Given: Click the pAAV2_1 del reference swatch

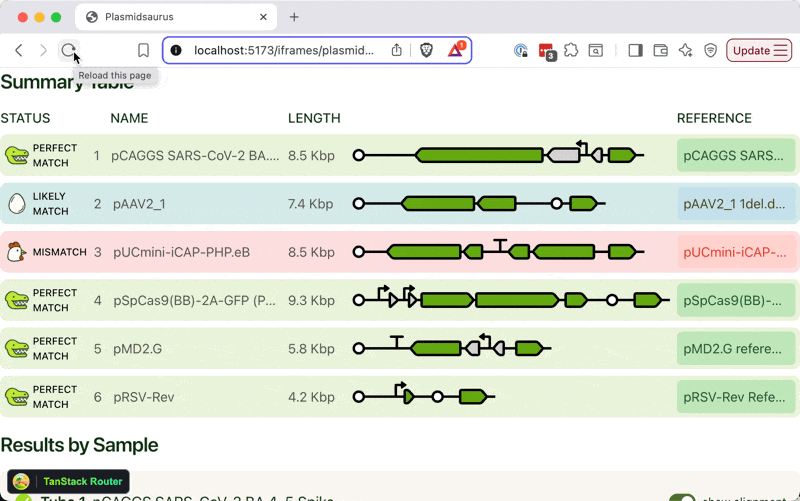Looking at the screenshot, I should coord(735,204).
